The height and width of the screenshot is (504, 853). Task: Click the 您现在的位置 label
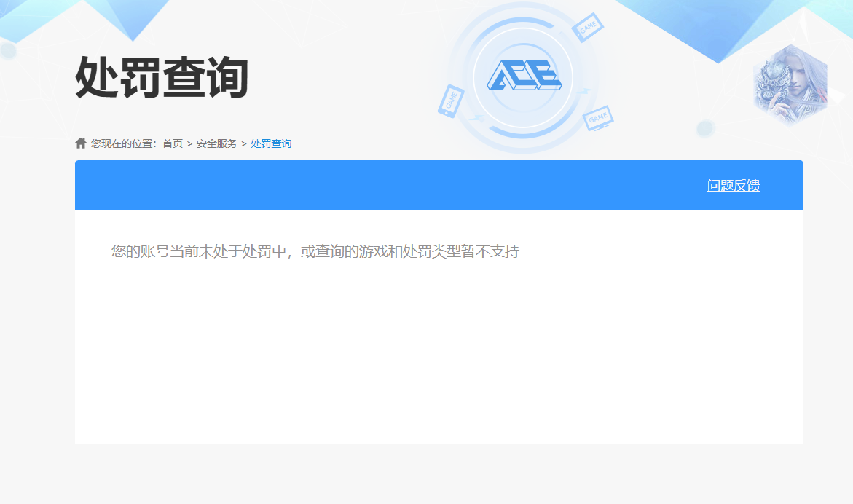[x=124, y=143]
